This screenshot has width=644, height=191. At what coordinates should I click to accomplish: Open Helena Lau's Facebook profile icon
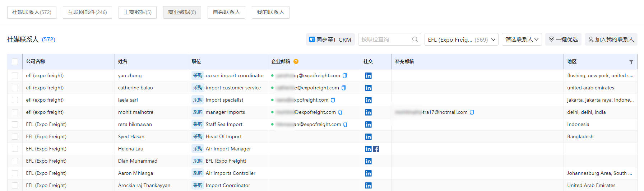[x=376, y=149]
